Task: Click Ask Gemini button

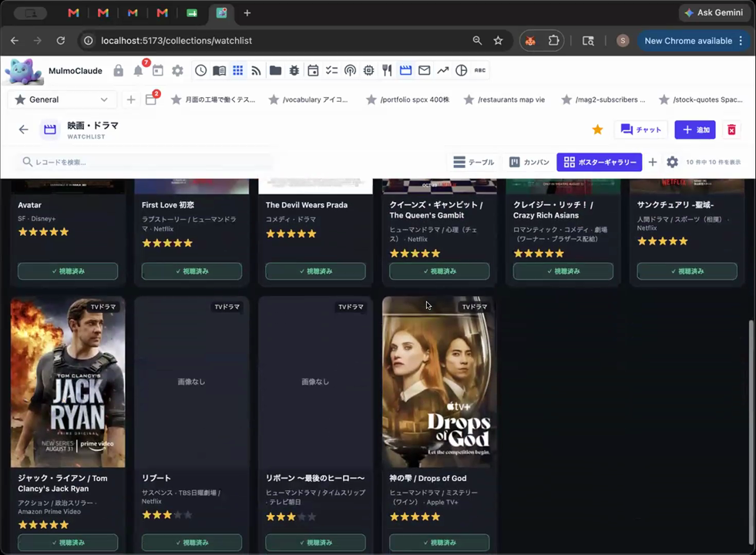Action: 714,12
